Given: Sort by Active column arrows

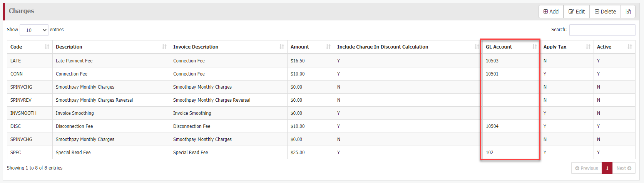Looking at the screenshot, I should pos(629,47).
